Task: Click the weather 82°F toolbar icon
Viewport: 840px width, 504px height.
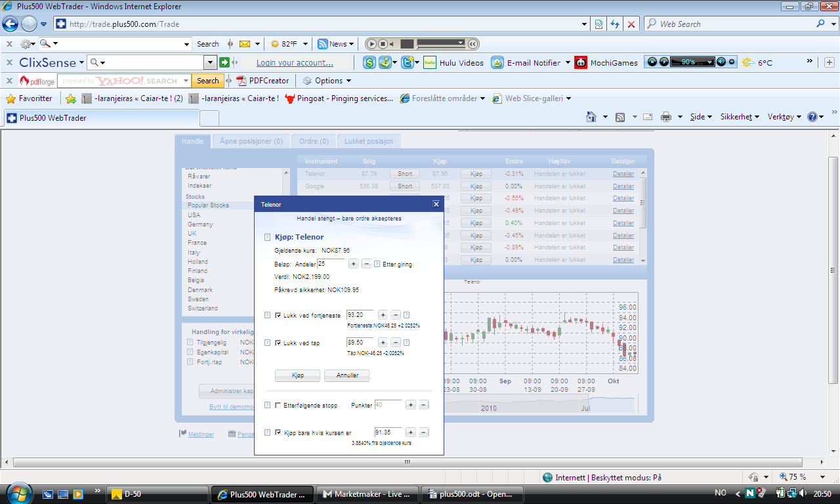Action: click(x=275, y=44)
